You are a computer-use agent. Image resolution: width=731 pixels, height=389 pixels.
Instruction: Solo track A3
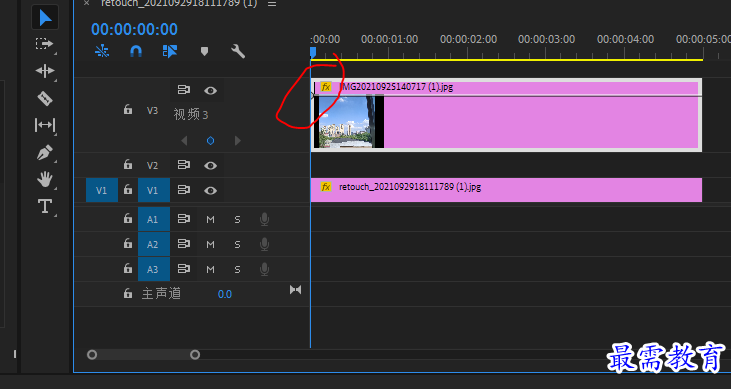[x=237, y=269]
